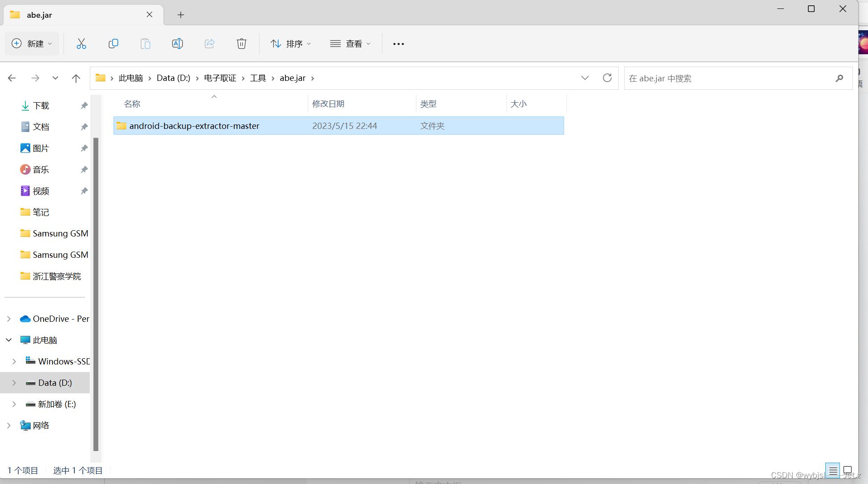868x484 pixels.
Task: Copy the selected item via toolbar icon
Action: coord(113,43)
